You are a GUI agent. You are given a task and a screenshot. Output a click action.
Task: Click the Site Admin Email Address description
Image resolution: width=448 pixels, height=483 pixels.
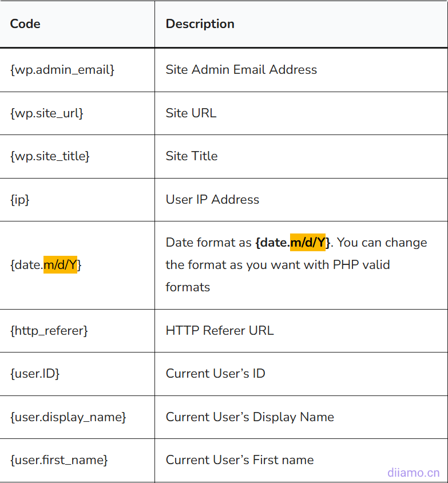click(x=241, y=70)
